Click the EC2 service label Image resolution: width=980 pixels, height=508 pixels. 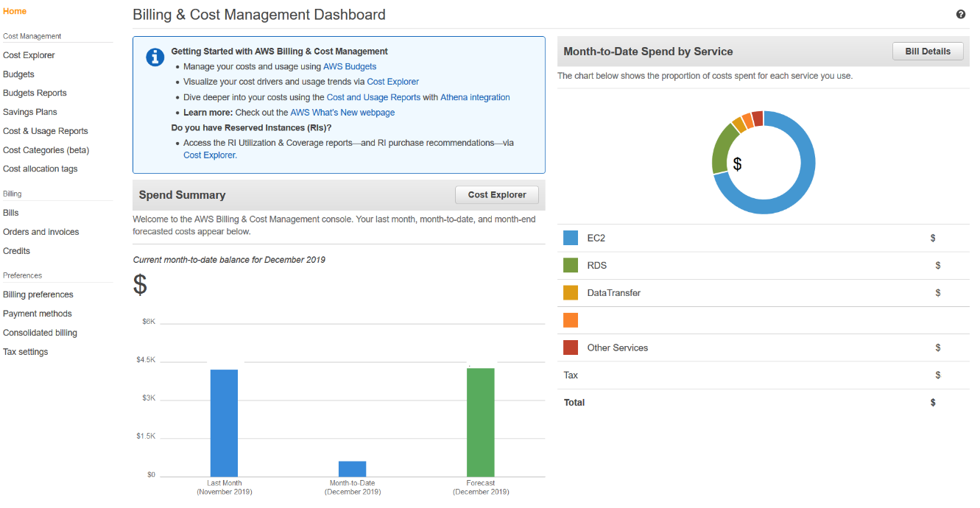pyautogui.click(x=596, y=238)
